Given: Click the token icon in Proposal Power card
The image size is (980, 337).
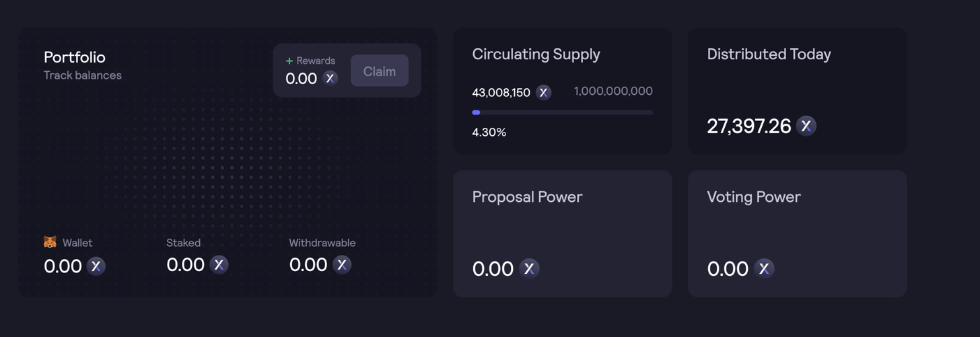Looking at the screenshot, I should coord(530,268).
